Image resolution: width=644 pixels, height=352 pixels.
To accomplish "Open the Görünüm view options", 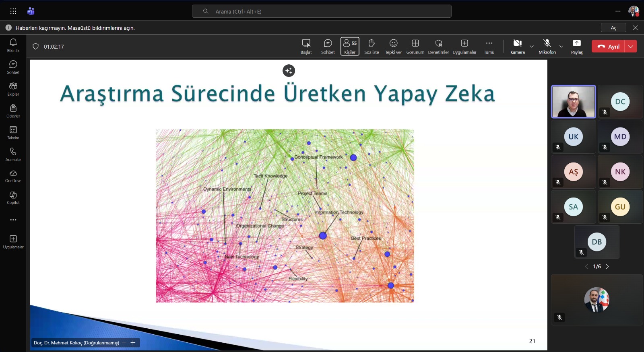I will tap(415, 46).
